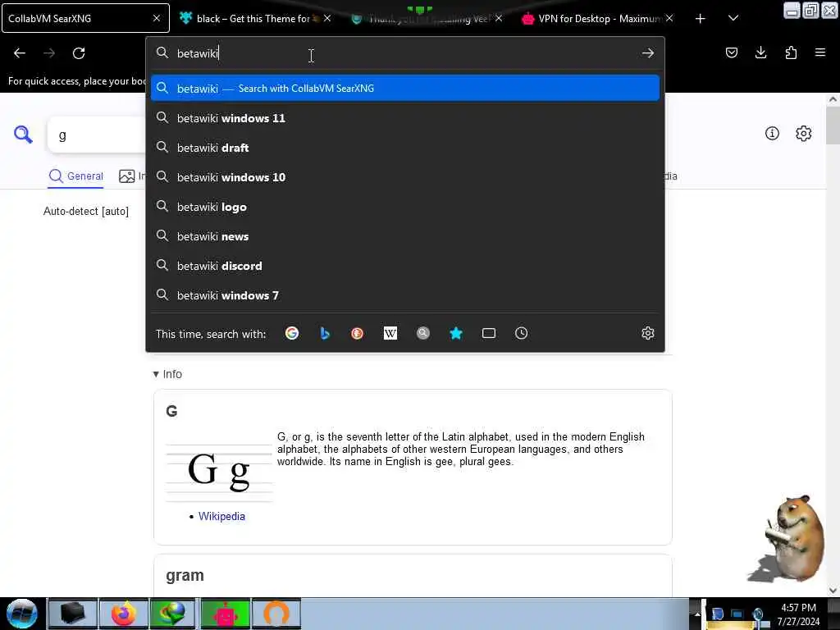The image size is (840, 630).
Task: Open the globe download manager taskbar icon
Action: (x=172, y=614)
